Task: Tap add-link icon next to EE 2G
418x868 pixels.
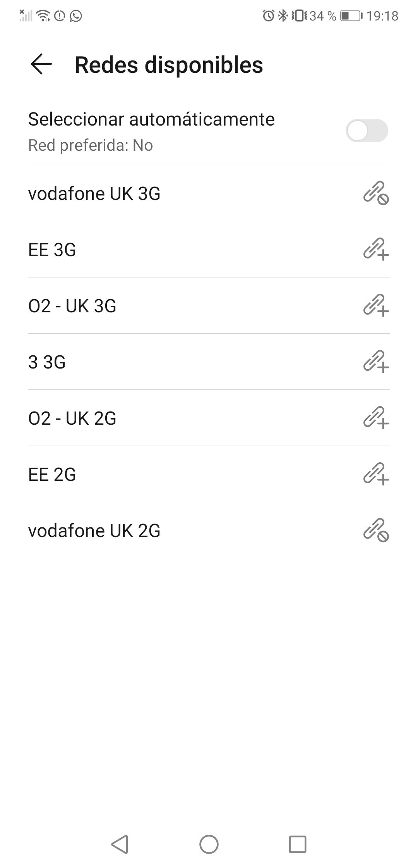Action: click(x=375, y=474)
